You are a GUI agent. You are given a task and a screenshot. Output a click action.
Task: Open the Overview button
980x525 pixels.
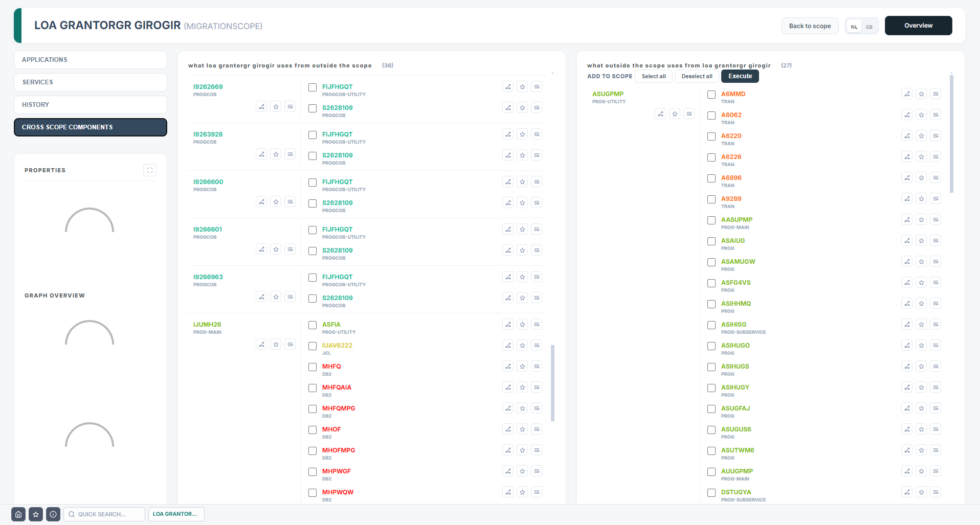coord(918,26)
